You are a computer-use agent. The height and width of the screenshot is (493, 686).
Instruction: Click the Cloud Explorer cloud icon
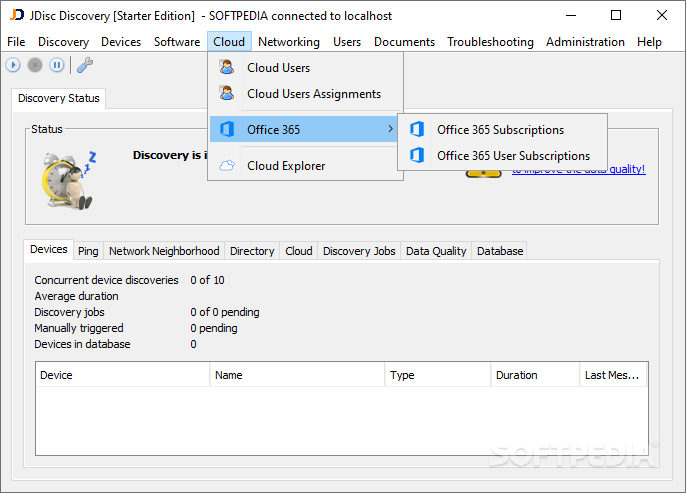pyautogui.click(x=227, y=165)
